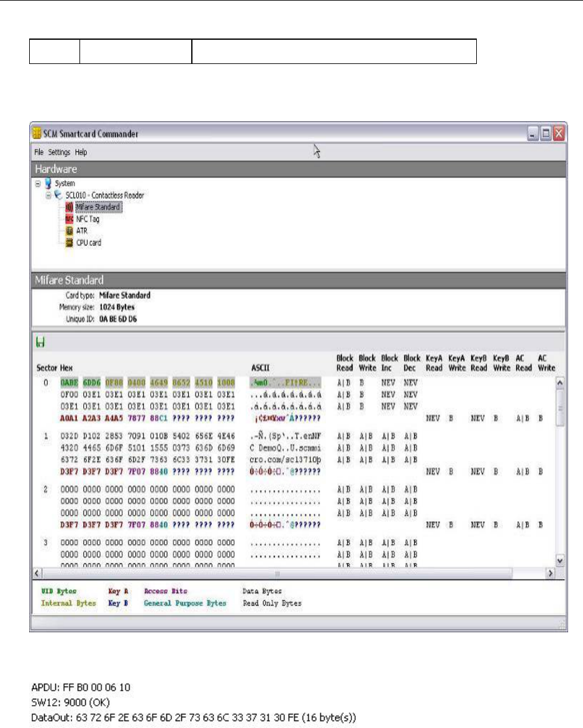The width and height of the screenshot is (583, 728).
Task: Click hex value 0ABE in sector 0
Action: pyautogui.click(x=69, y=383)
